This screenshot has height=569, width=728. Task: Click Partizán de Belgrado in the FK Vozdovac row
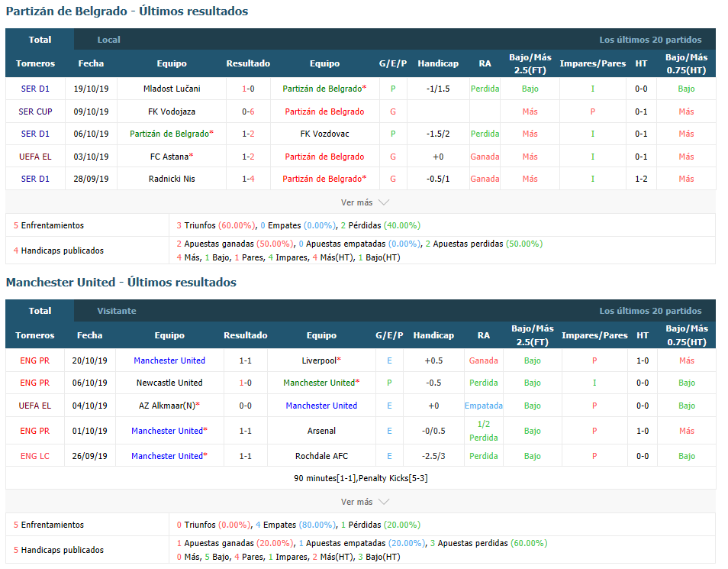(172, 134)
